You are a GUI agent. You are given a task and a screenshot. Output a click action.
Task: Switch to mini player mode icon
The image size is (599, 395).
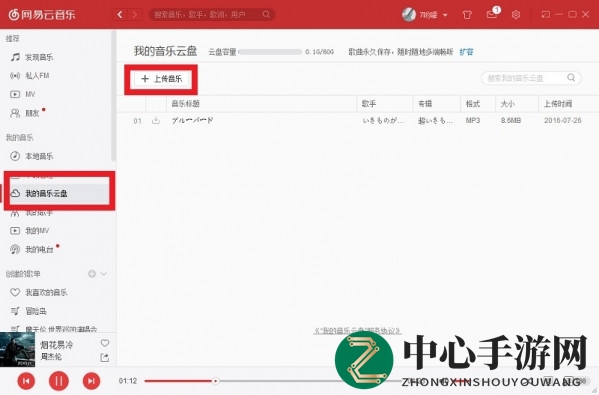click(x=546, y=15)
